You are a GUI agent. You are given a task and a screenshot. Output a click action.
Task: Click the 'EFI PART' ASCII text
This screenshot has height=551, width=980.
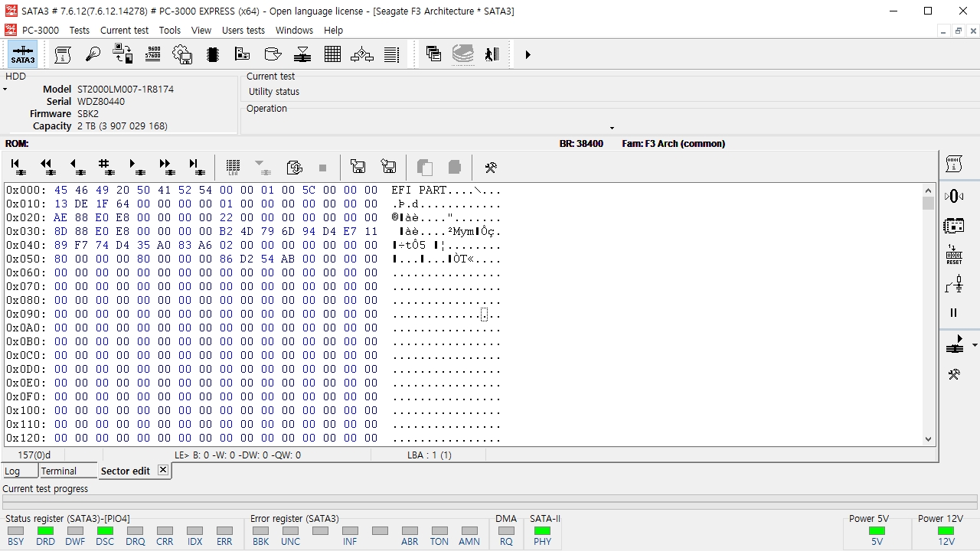tap(419, 190)
